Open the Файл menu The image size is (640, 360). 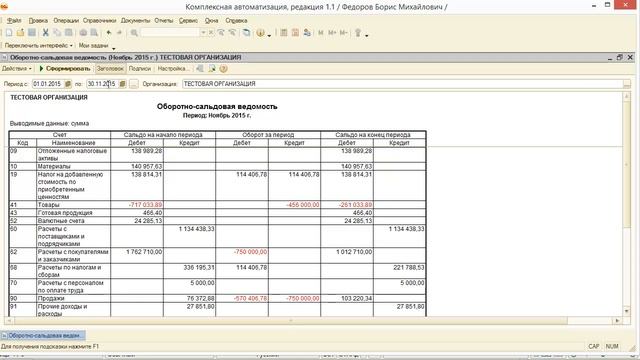pyautogui.click(x=14, y=20)
